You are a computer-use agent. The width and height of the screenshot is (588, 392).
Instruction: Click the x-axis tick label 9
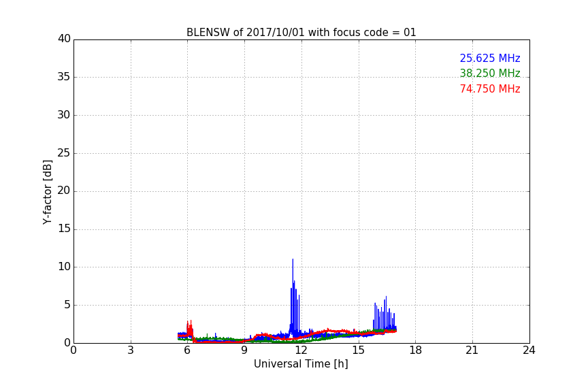(244, 350)
